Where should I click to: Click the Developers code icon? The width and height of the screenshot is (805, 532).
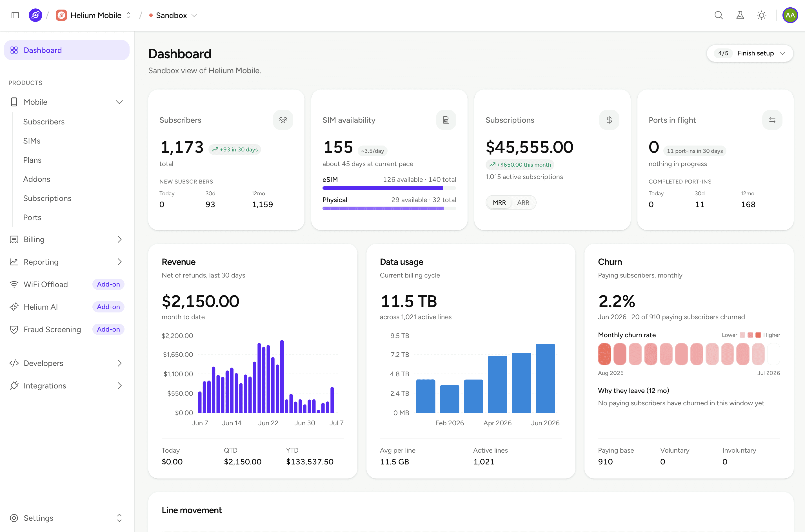14,363
